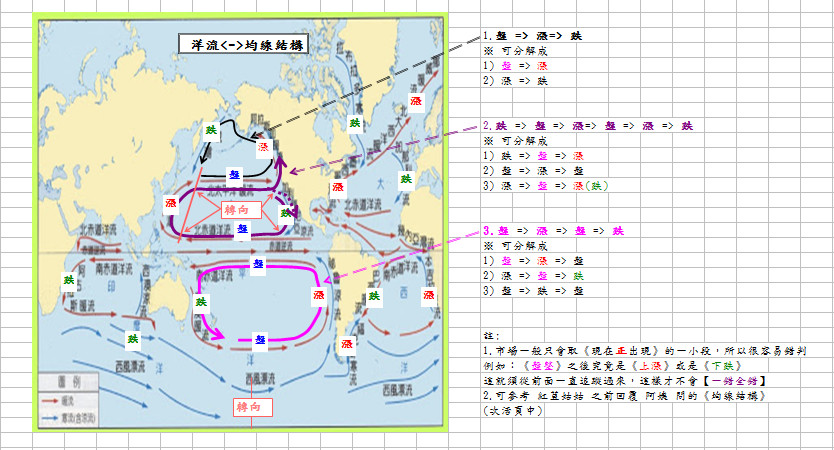Click heading '1. 盤 => 漲=> 跌'

tap(532, 36)
